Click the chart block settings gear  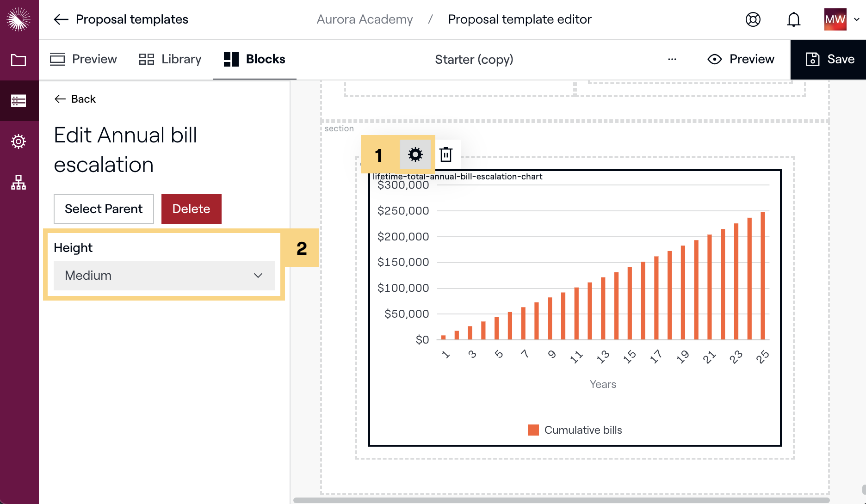tap(415, 154)
